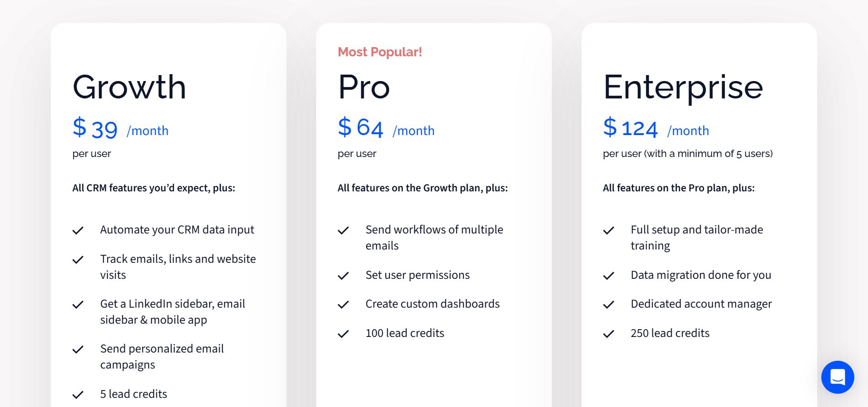Screen dimensions: 868x407
Task: Click checkmark beside Data migration done for you
Action: point(609,276)
